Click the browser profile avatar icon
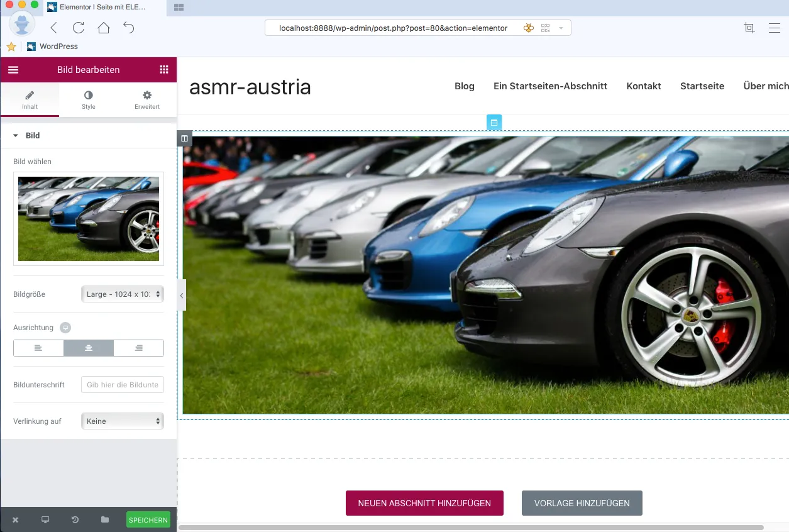This screenshot has width=789, height=532. (23, 23)
